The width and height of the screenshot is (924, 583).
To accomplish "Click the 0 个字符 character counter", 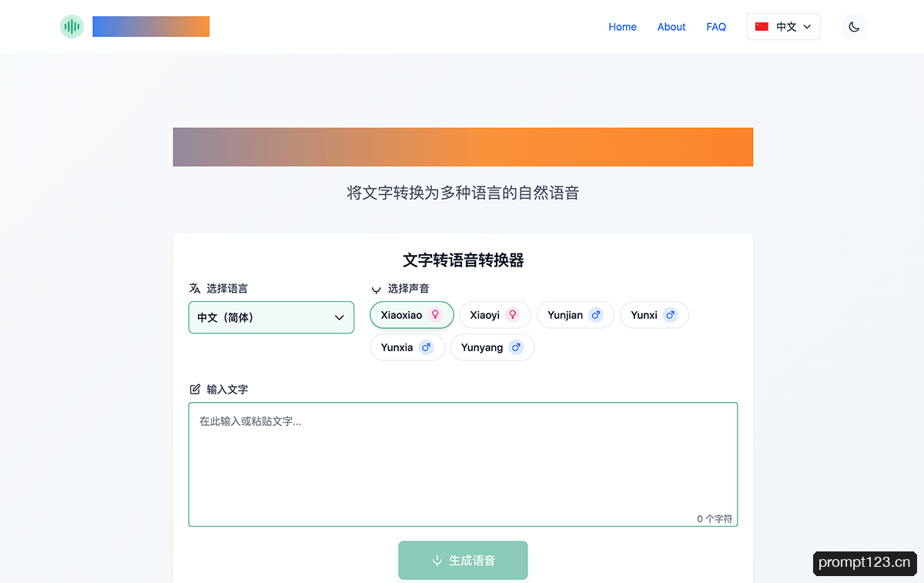I will (x=715, y=519).
